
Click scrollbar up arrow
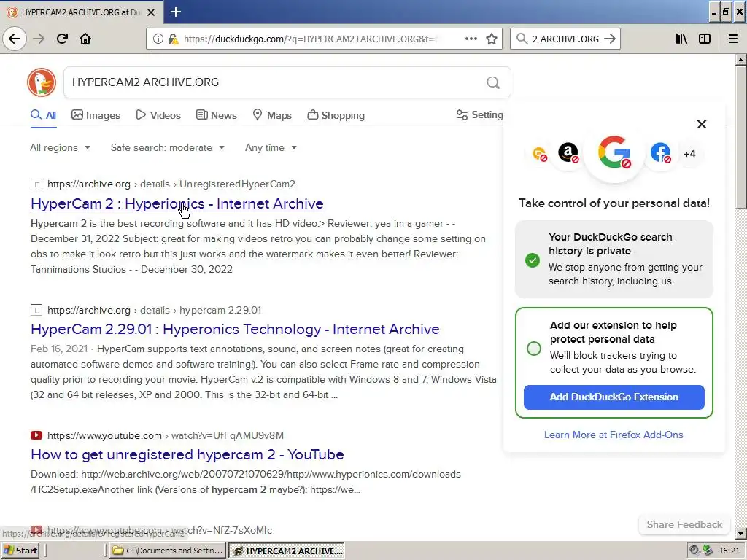740,60
